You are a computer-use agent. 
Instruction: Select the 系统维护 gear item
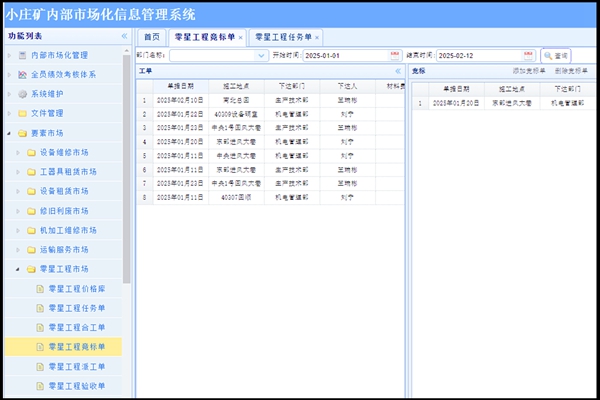(x=46, y=94)
